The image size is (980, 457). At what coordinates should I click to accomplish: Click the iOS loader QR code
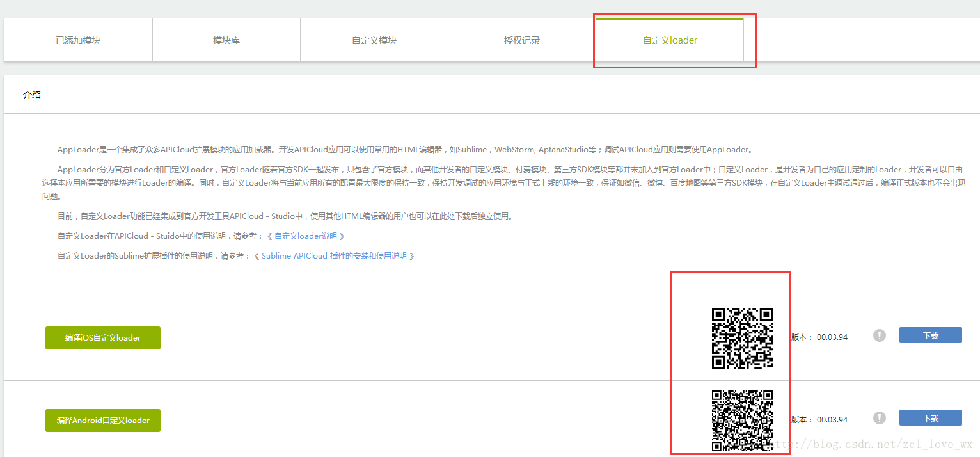click(742, 338)
